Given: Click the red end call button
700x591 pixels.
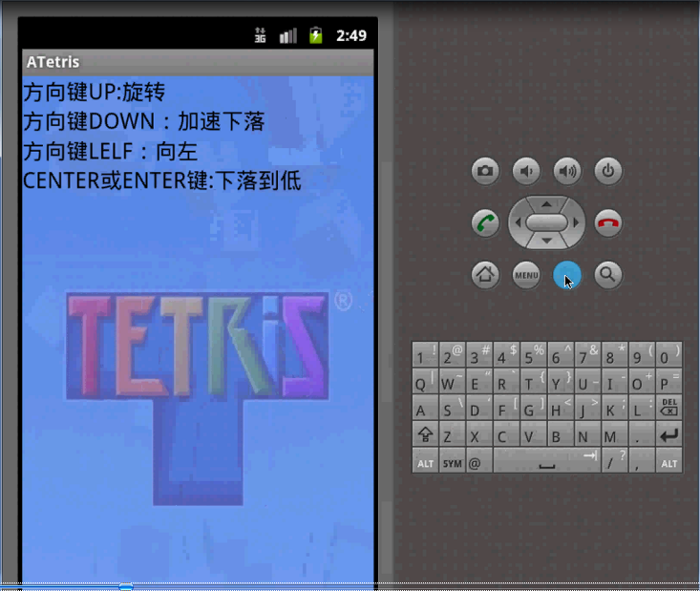Looking at the screenshot, I should (608, 222).
